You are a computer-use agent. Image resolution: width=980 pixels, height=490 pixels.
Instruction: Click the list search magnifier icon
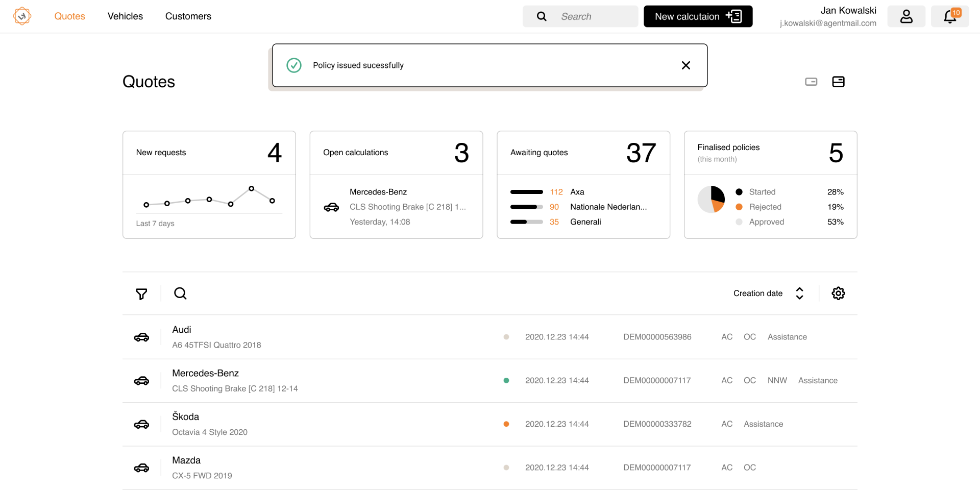(x=180, y=293)
